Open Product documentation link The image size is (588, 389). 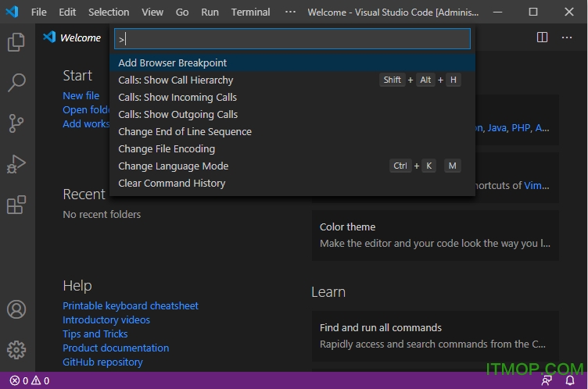click(116, 348)
